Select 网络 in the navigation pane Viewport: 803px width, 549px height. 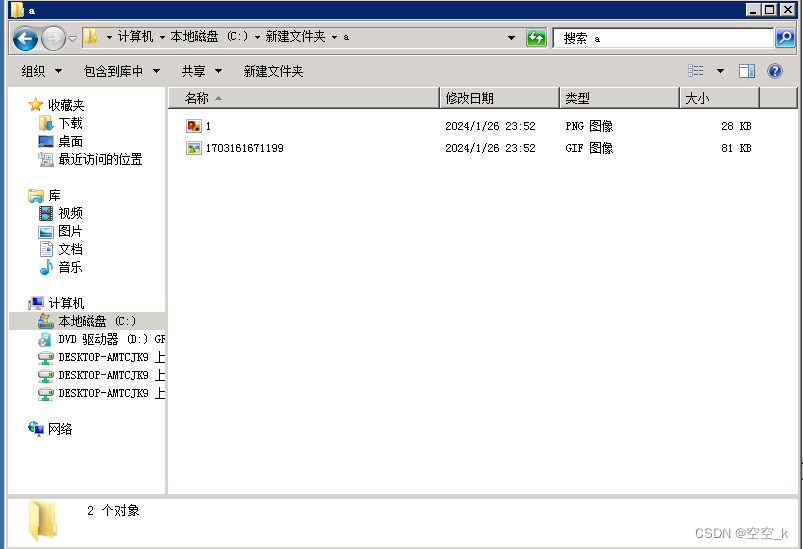[x=60, y=429]
